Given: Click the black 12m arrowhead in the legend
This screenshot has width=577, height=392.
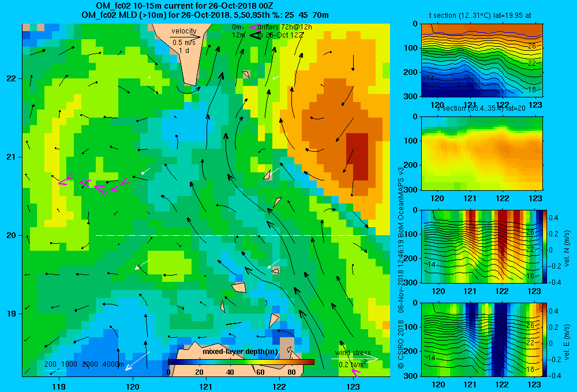Looking at the screenshot, I should pyautogui.click(x=255, y=35).
